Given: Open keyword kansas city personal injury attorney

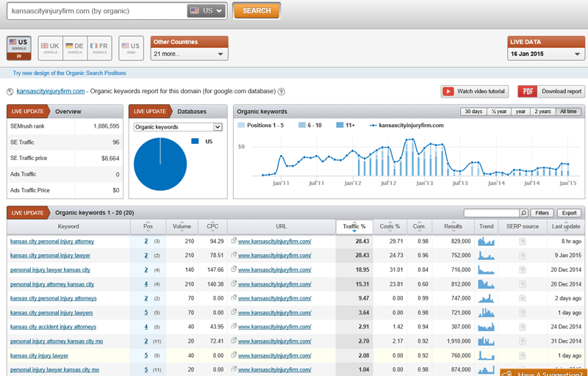Looking at the screenshot, I should click(52, 242).
